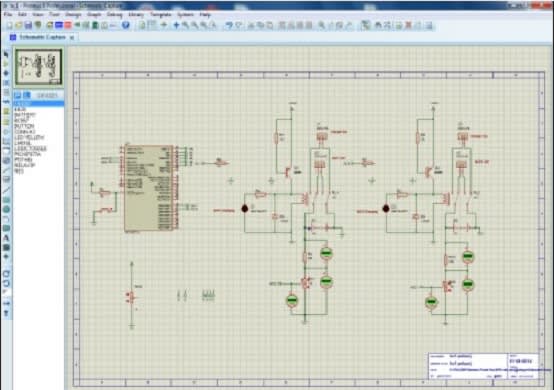554x390 pixels.
Task: Click the Undo arrow icon
Action: click(229, 25)
